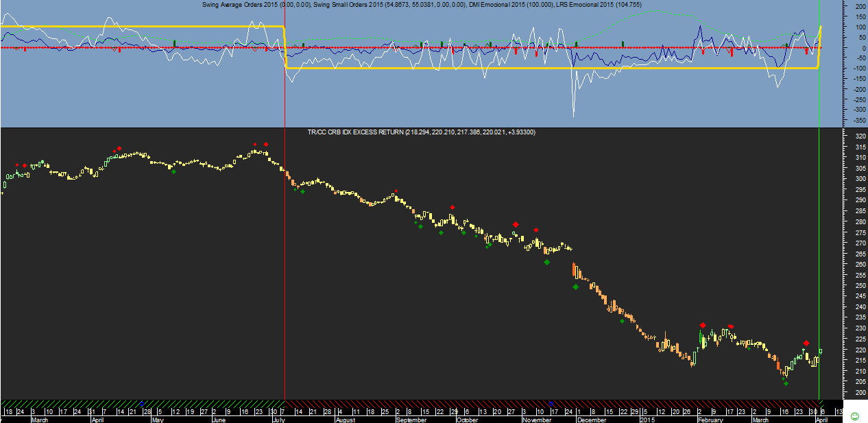
Task: Click the green smiley face icon
Action: (x=854, y=415)
